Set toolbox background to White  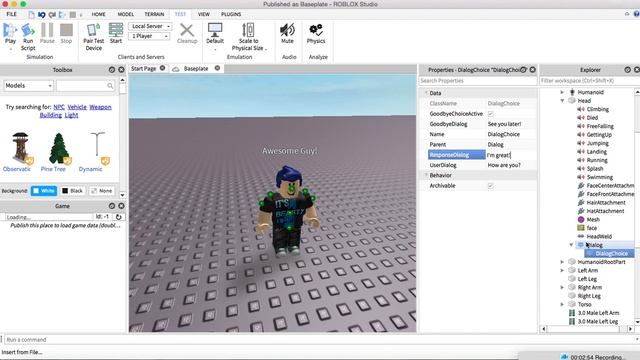44,191
